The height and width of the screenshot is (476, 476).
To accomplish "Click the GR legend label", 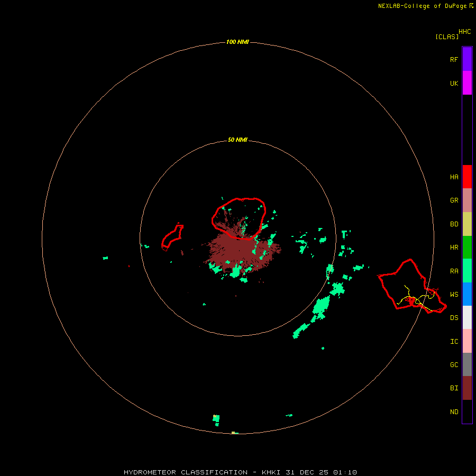I will (454, 200).
